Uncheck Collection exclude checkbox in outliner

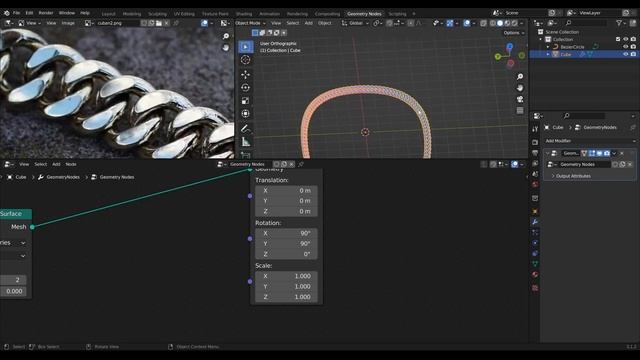pyautogui.click(x=618, y=40)
